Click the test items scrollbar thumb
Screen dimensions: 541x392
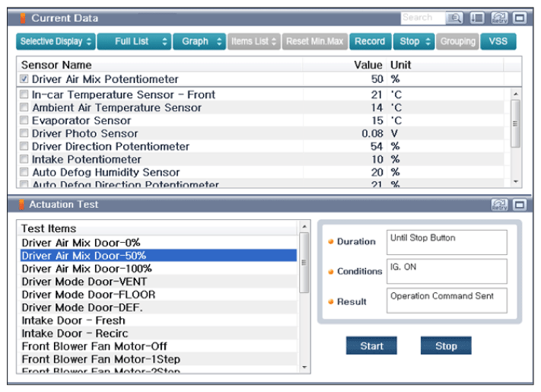[x=304, y=263]
